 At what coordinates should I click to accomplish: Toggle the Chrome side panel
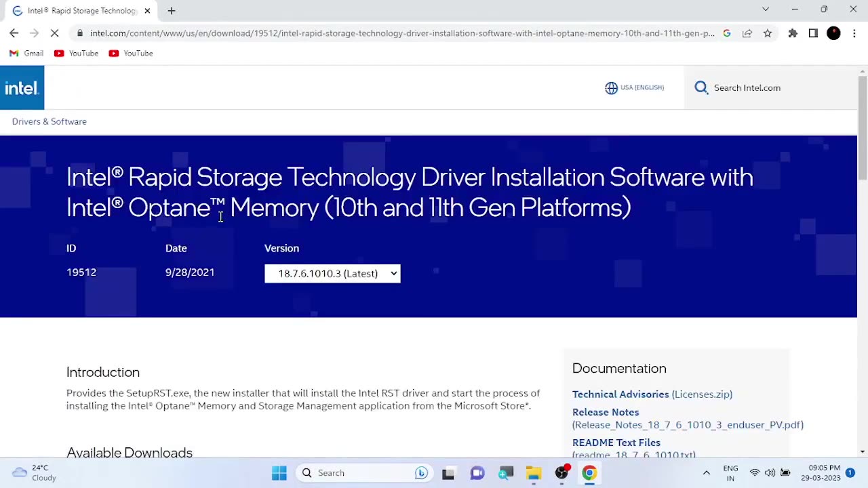tap(813, 33)
